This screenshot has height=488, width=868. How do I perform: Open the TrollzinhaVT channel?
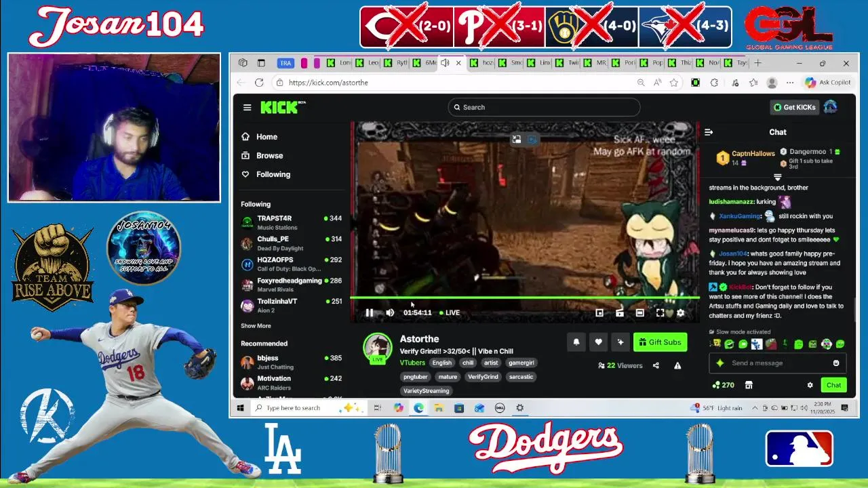coord(292,305)
